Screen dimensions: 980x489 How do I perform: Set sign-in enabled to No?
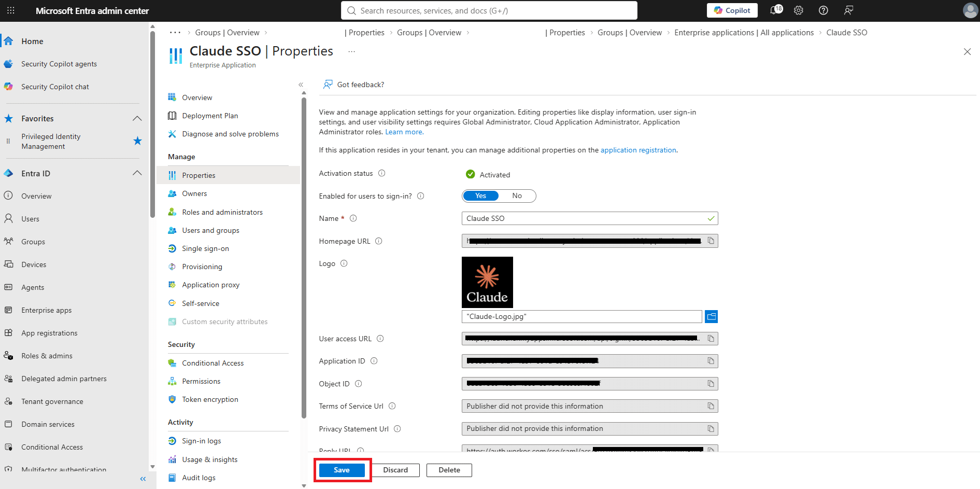click(x=517, y=195)
